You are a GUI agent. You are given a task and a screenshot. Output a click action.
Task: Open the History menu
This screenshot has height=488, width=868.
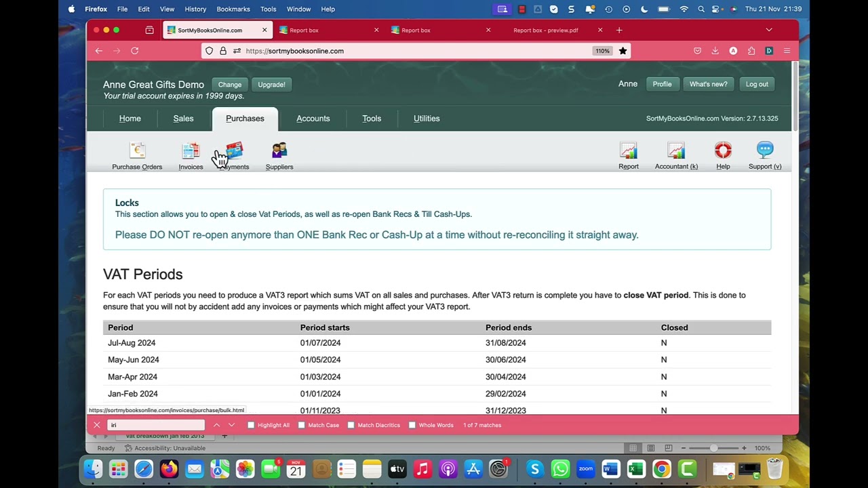(195, 9)
